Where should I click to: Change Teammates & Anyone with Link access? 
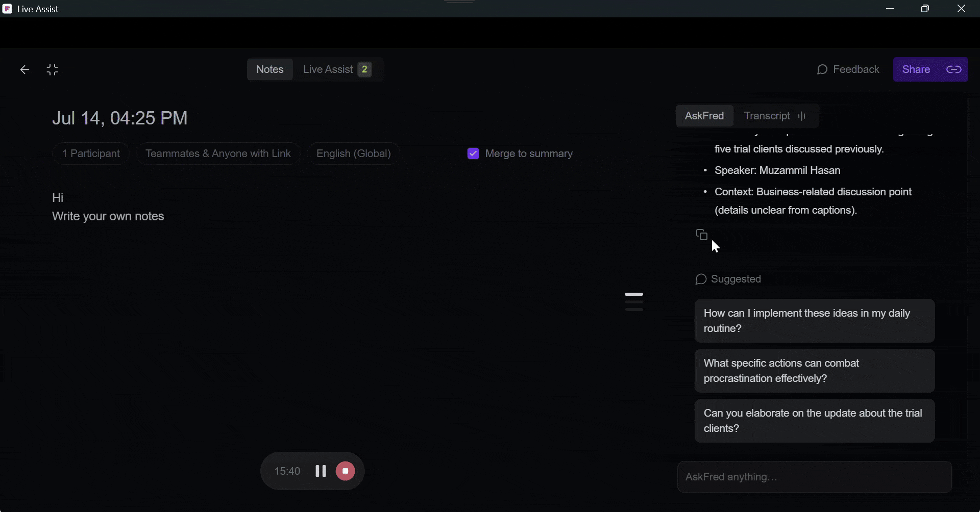[218, 153]
